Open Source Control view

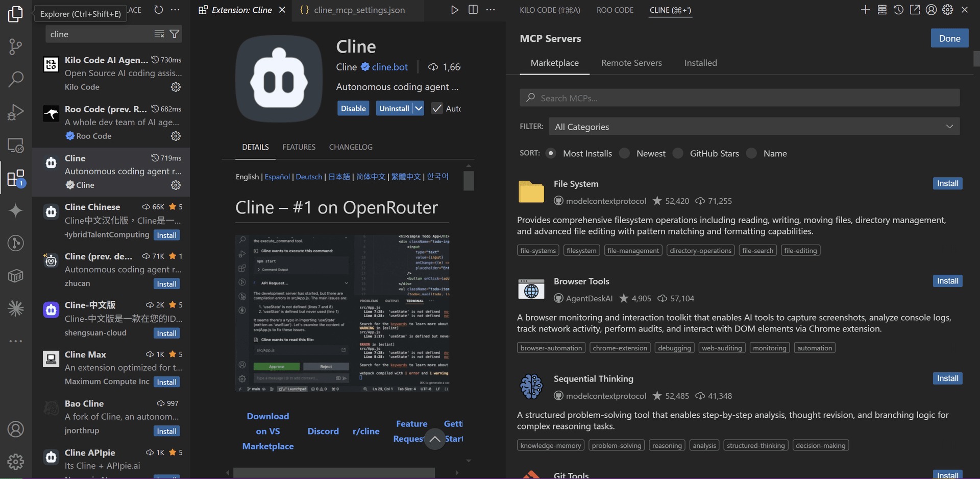click(16, 46)
